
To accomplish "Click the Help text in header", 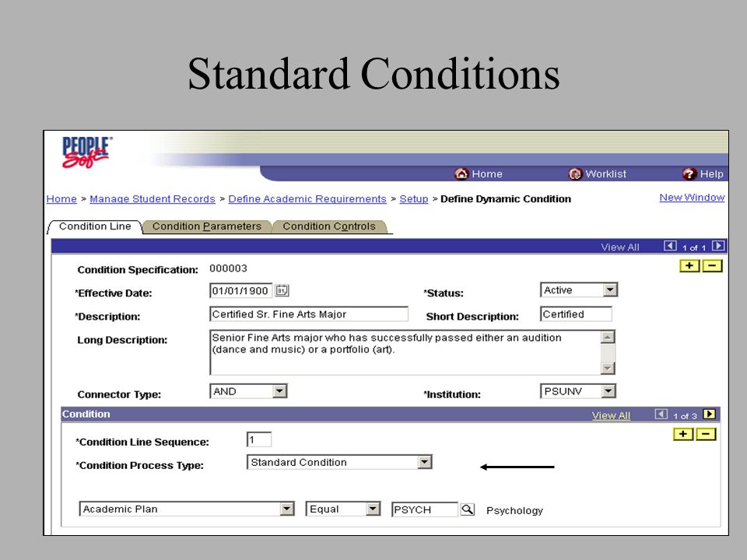I will click(711, 174).
